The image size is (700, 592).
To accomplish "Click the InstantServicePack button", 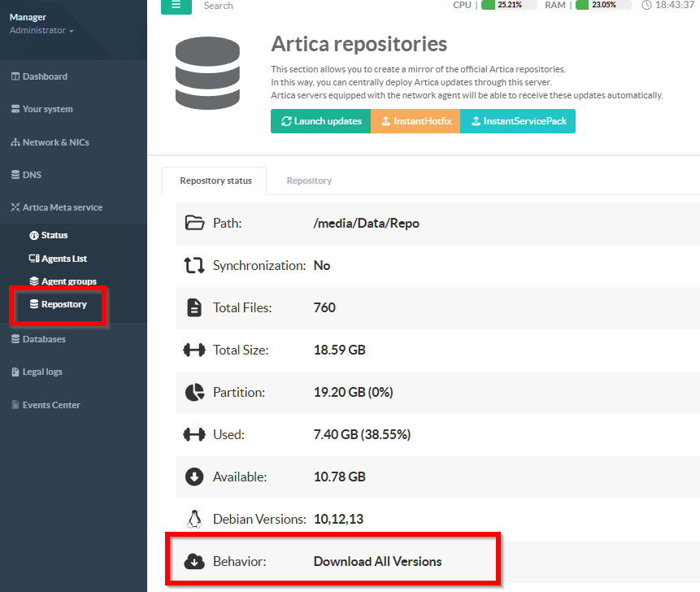I will [517, 121].
